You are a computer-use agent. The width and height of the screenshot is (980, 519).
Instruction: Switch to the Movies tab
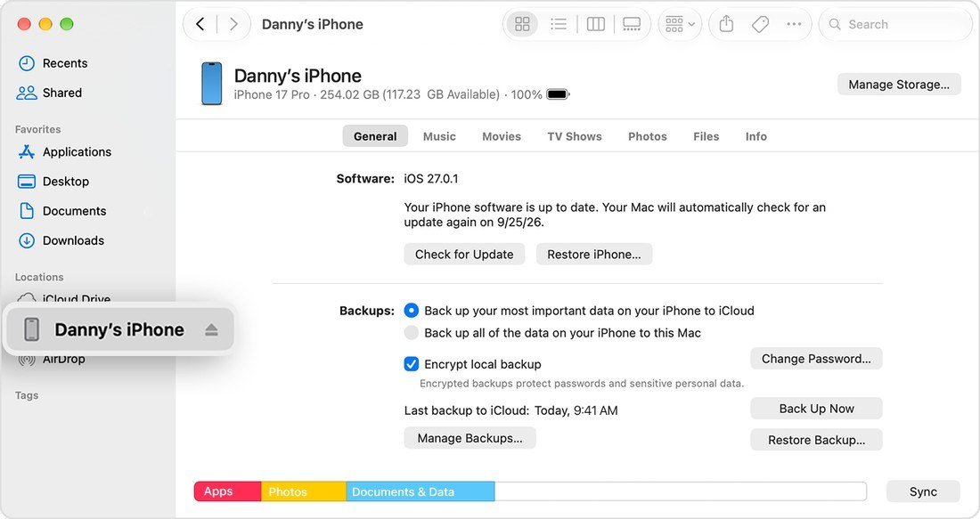point(502,136)
